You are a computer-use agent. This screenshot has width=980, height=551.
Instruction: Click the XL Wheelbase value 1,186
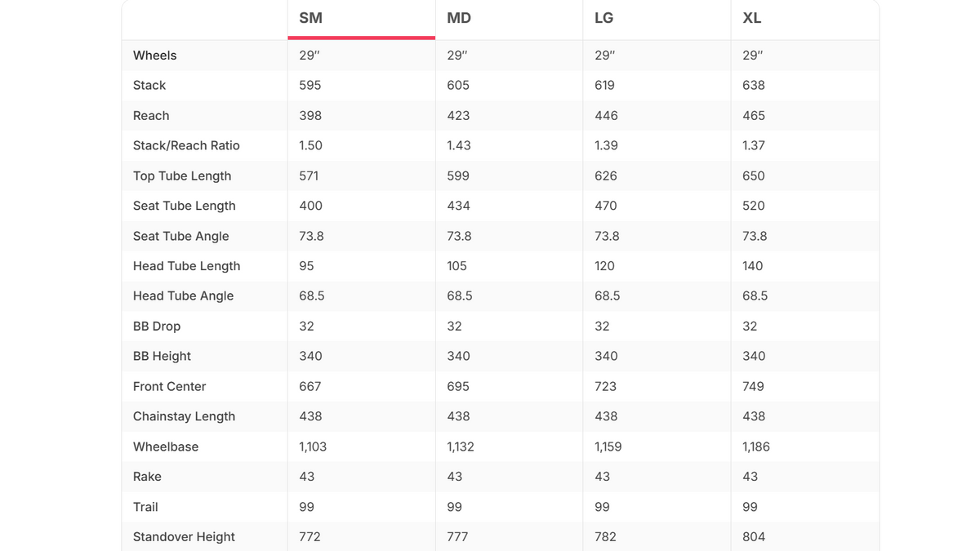[x=756, y=447]
